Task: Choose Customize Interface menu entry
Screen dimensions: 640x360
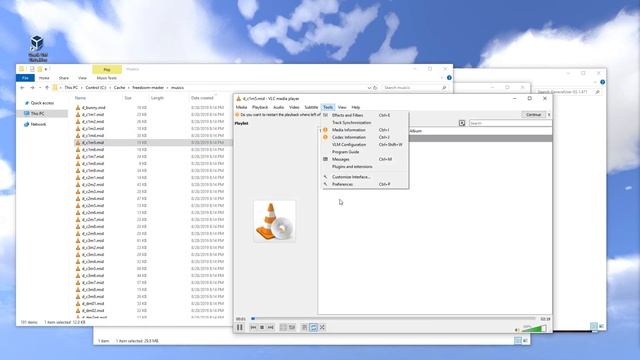Action: pyautogui.click(x=365, y=177)
